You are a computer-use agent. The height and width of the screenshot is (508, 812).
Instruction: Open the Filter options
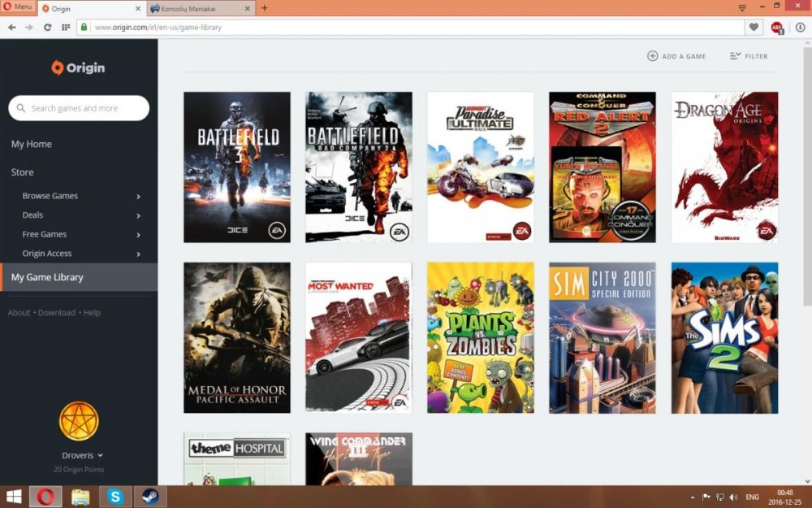click(x=749, y=56)
